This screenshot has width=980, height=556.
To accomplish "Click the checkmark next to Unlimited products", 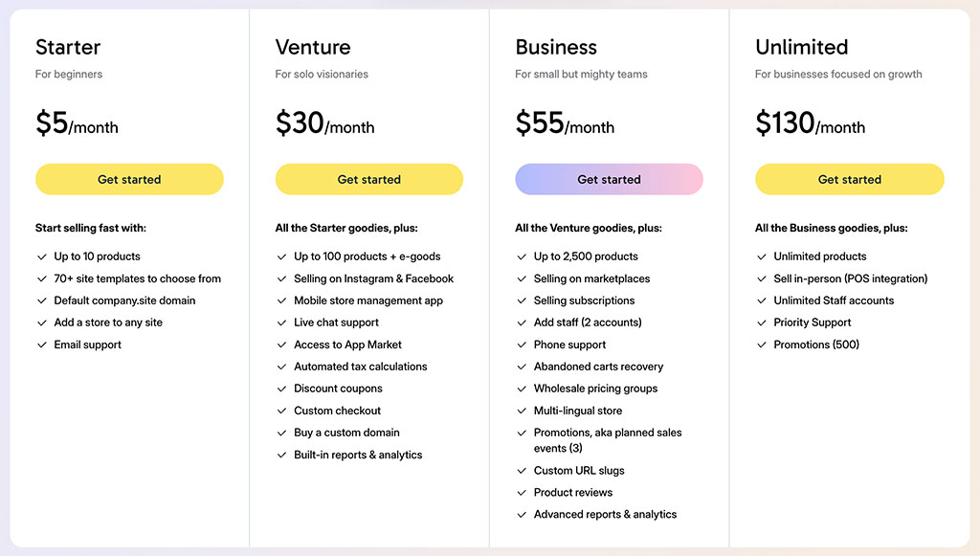I will (760, 256).
